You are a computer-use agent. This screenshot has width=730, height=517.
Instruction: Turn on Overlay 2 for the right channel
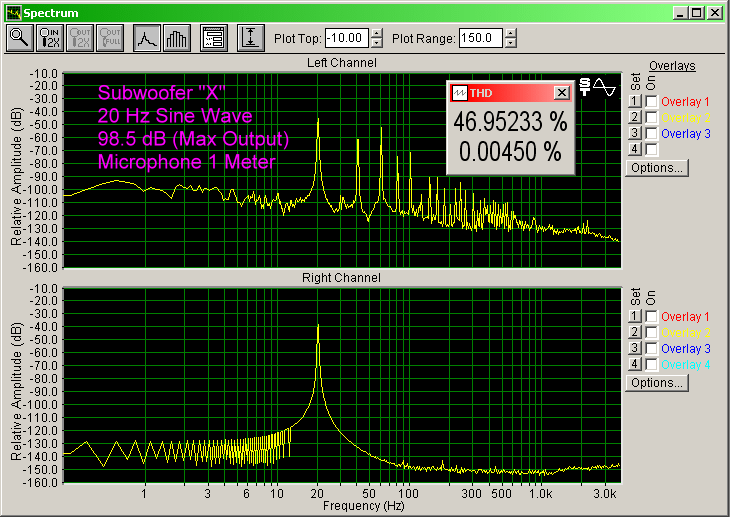[x=651, y=333]
